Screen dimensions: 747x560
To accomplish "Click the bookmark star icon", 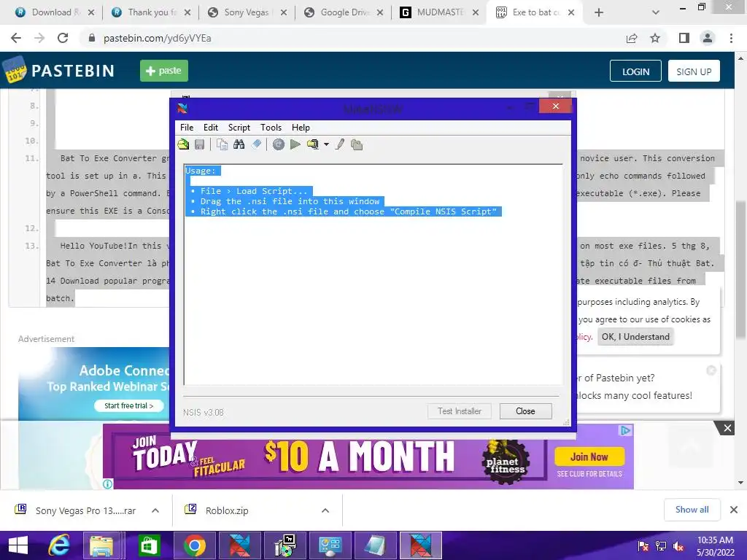I will tap(656, 38).
